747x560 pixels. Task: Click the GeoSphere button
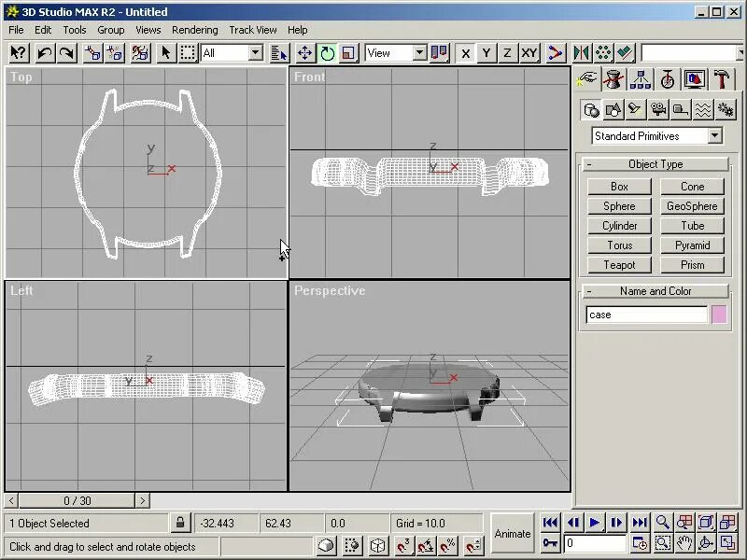[692, 205]
